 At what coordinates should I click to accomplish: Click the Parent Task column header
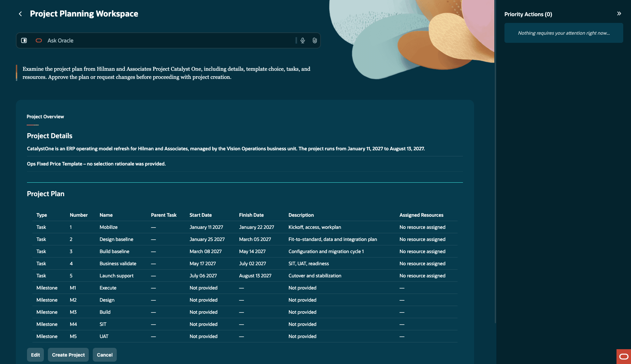164,215
